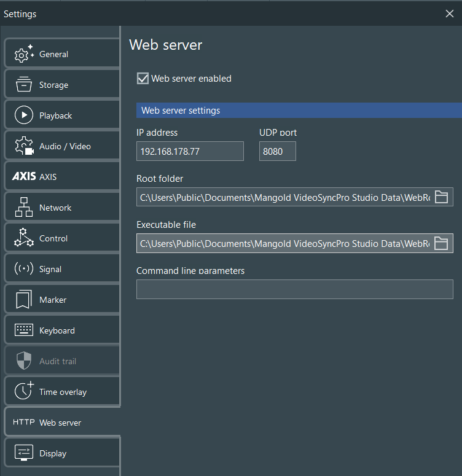Screen dimensions: 462x476
Task: Browse for Executable file via folder icon
Action: click(x=441, y=243)
